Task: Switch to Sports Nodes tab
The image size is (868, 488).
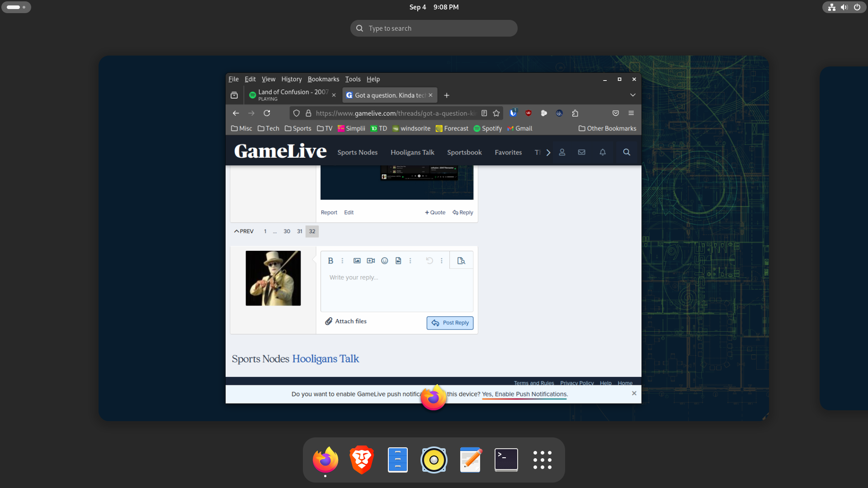Action: (357, 152)
